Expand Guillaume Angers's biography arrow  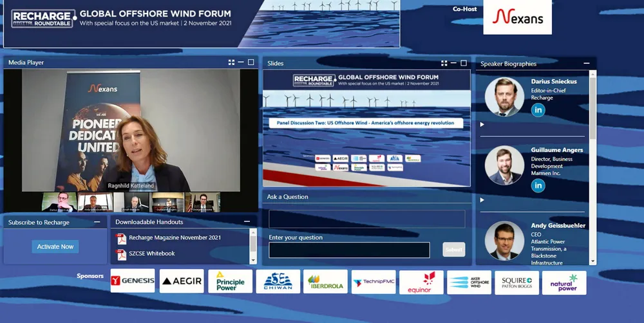pyautogui.click(x=483, y=200)
